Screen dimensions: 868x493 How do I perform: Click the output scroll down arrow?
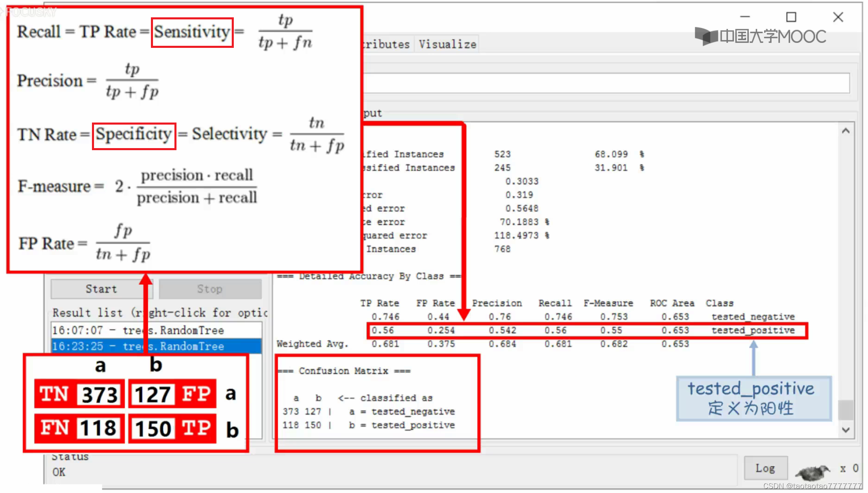click(x=846, y=430)
